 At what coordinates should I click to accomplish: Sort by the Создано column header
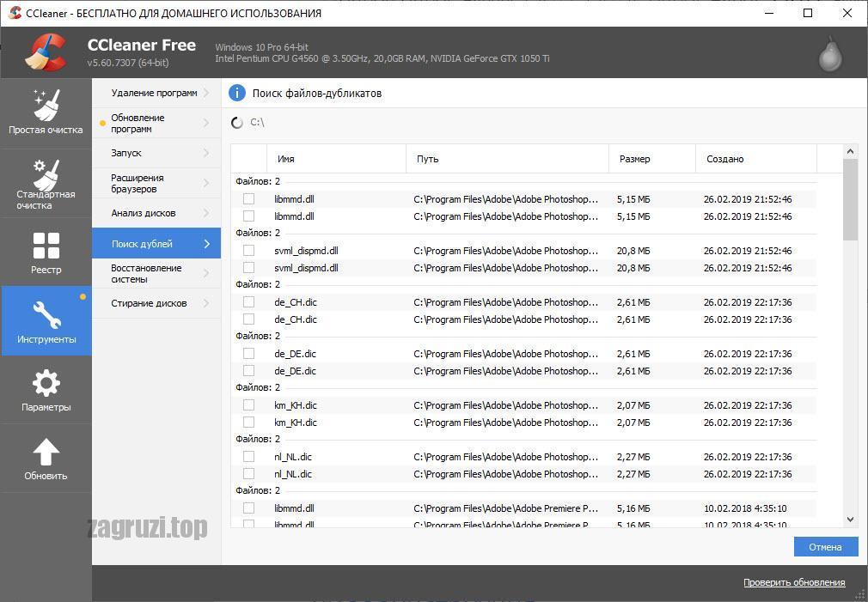pos(755,159)
